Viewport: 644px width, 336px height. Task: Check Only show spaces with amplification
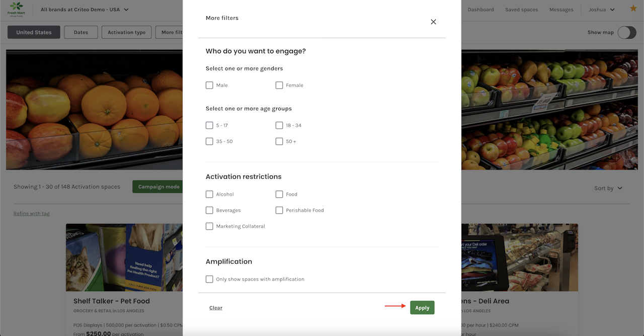coord(209,279)
